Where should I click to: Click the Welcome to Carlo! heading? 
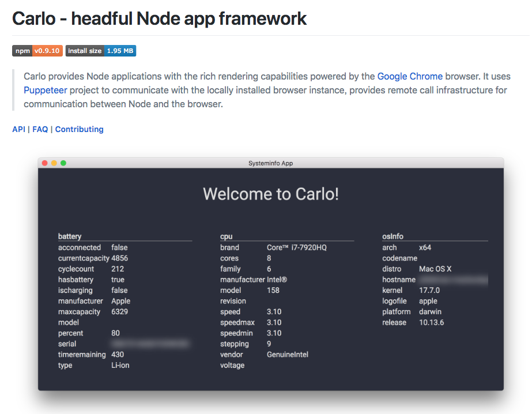271,194
